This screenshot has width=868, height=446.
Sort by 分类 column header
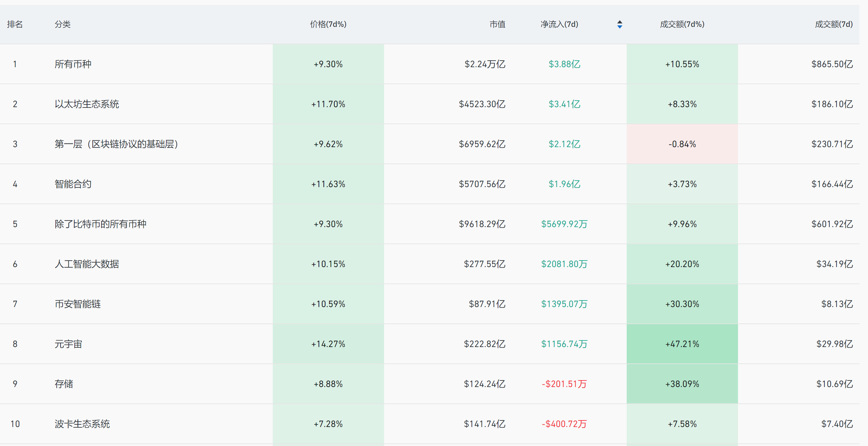(63, 24)
